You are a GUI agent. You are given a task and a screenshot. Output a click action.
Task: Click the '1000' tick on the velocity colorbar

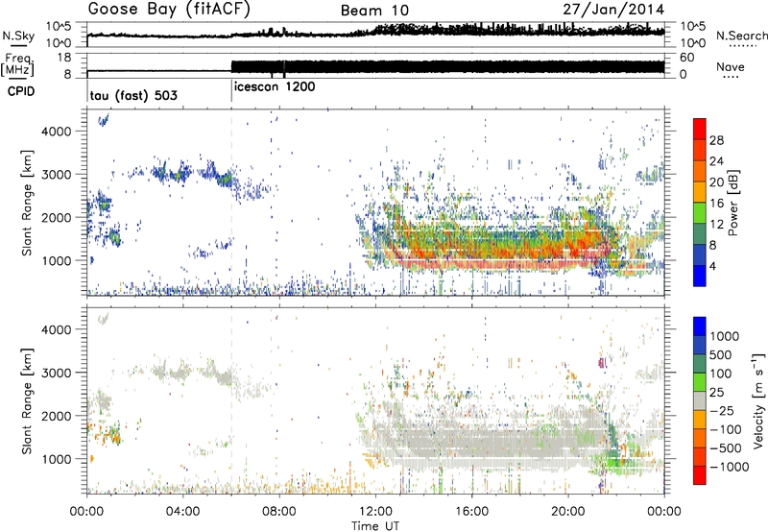[725, 336]
